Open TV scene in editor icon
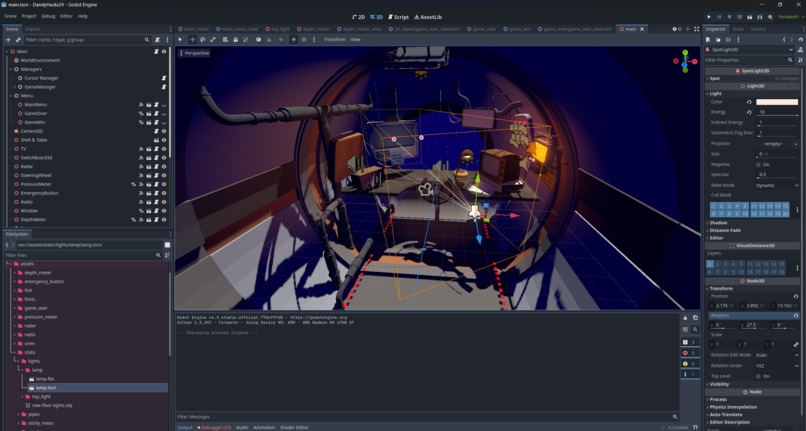The height and width of the screenshot is (431, 806). [x=149, y=149]
